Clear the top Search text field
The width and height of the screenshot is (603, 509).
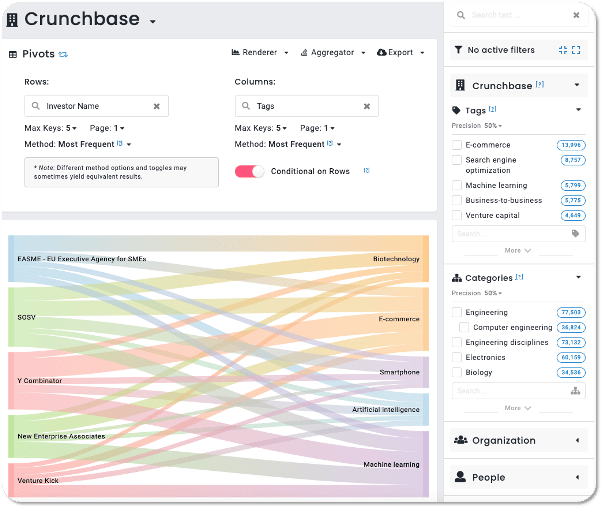coord(576,15)
